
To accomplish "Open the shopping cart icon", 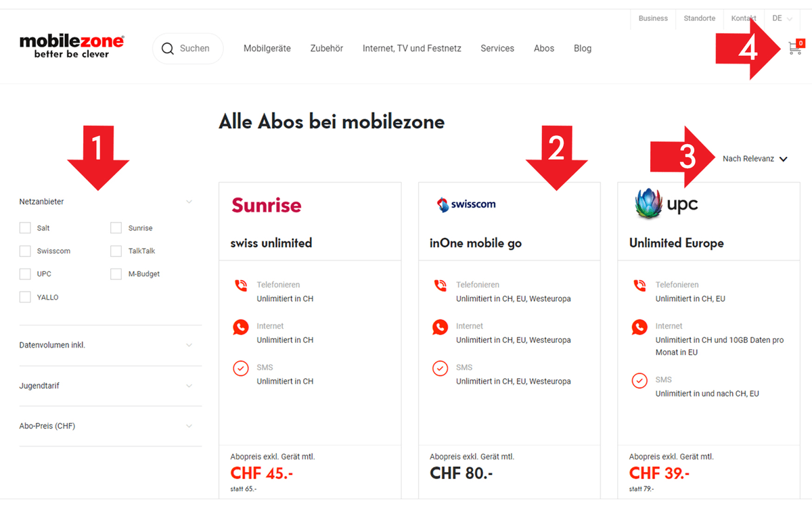I will click(796, 47).
